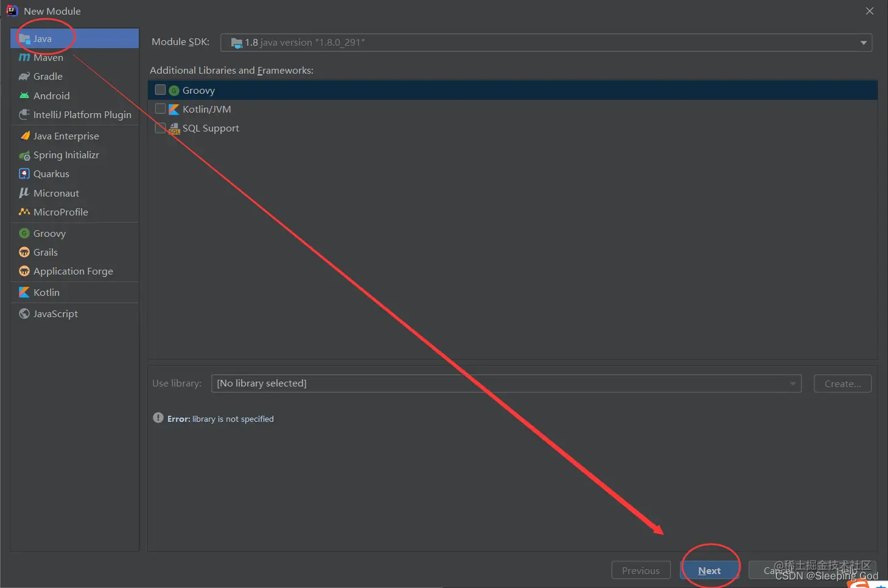
Task: Click the Next button
Action: (709, 570)
